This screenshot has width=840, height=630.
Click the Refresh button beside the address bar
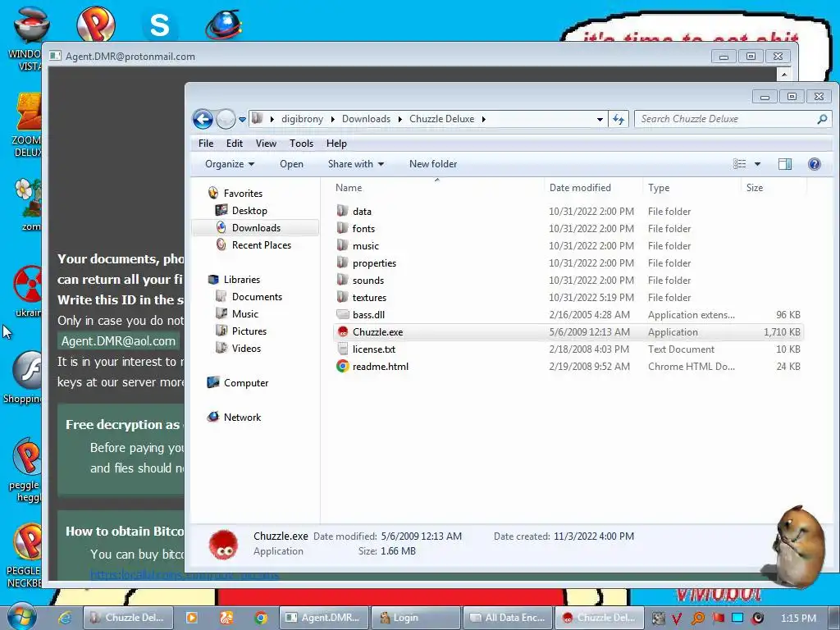click(619, 120)
